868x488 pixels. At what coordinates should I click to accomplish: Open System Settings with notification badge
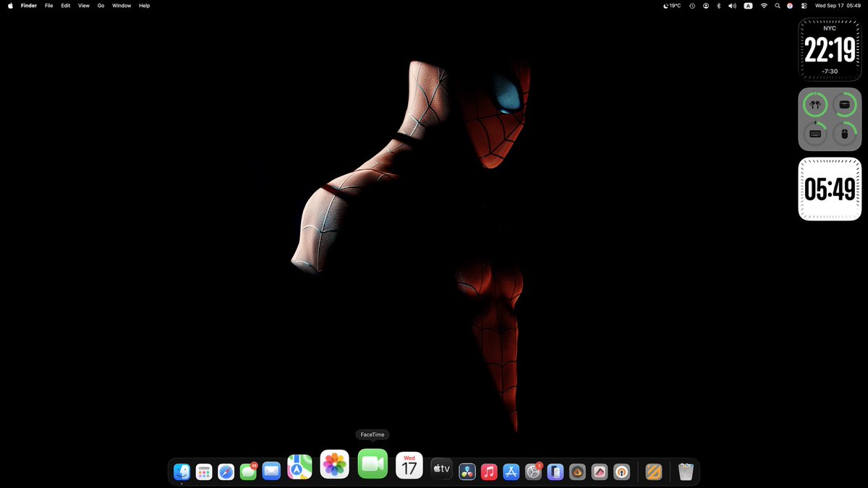point(534,472)
